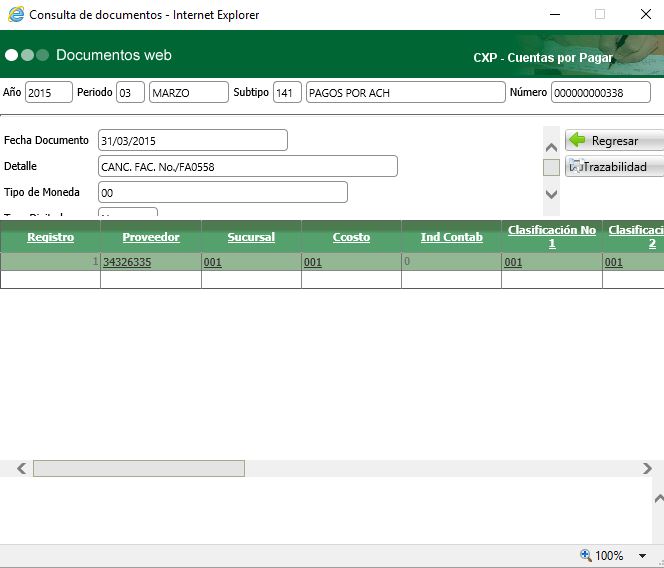This screenshot has width=664, height=568.
Task: Click the Fecha Documento field
Action: pos(193,140)
